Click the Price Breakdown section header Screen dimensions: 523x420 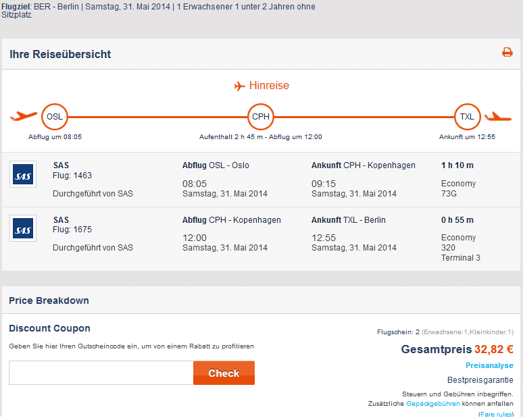tap(49, 300)
